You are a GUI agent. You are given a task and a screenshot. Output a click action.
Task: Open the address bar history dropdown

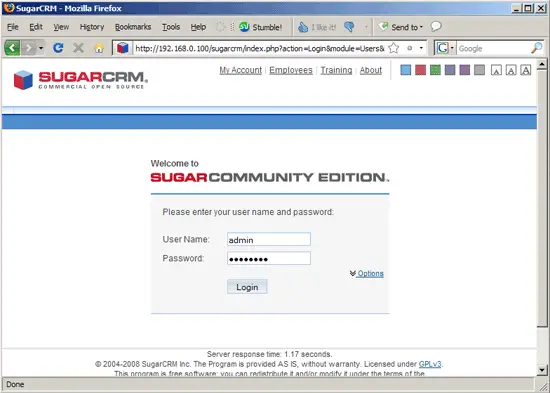pyautogui.click(x=421, y=48)
